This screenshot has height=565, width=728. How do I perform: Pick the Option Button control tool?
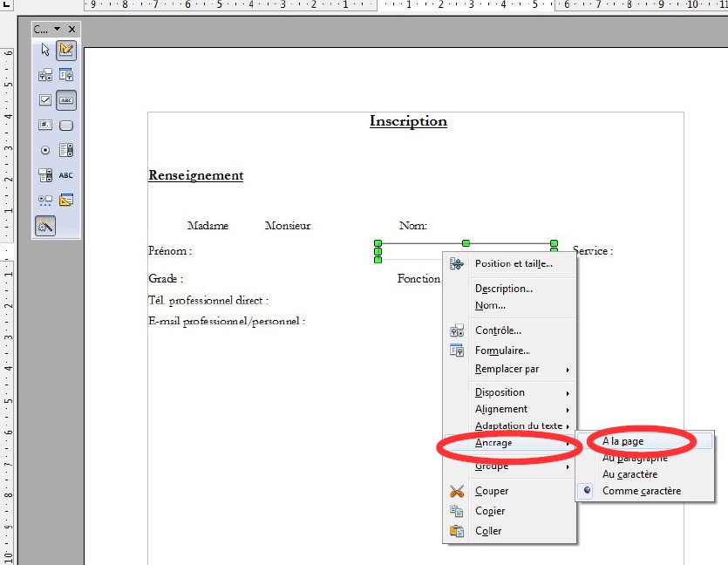[x=45, y=150]
